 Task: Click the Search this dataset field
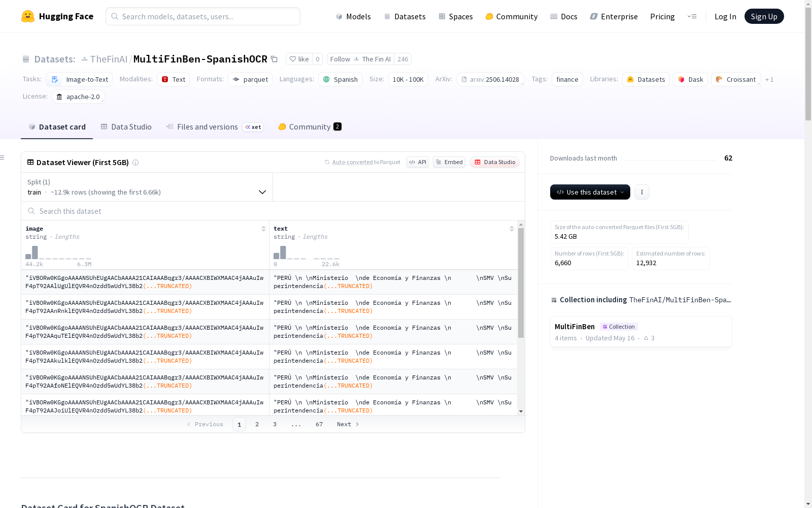273,211
